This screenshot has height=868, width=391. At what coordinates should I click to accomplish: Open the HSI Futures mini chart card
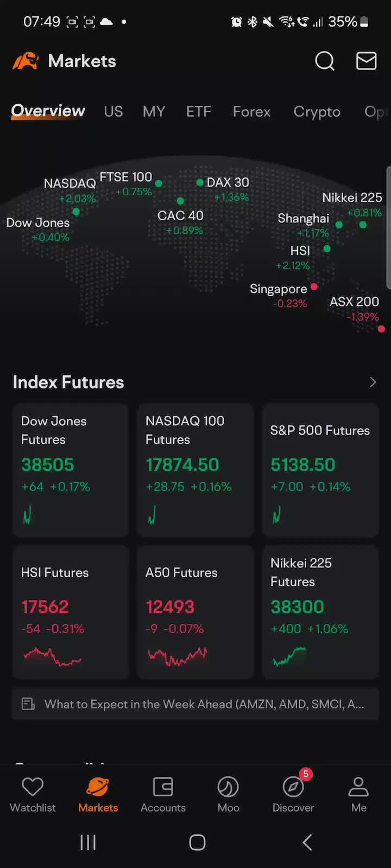71,612
